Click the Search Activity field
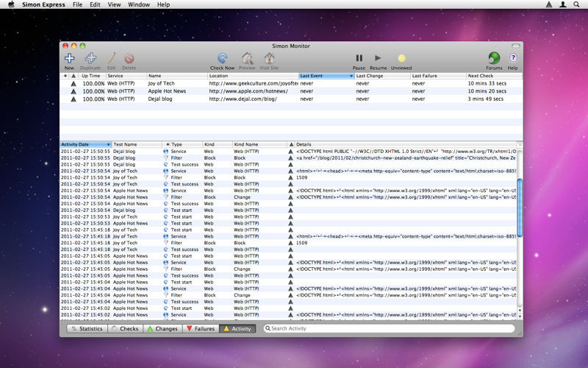This screenshot has width=588, height=368. tap(390, 328)
